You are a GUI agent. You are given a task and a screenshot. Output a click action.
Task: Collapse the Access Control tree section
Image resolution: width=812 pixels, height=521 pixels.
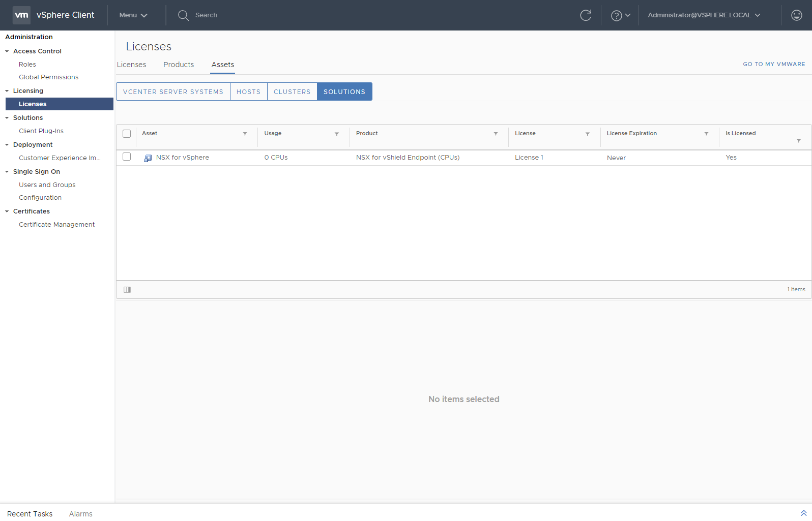(x=7, y=51)
